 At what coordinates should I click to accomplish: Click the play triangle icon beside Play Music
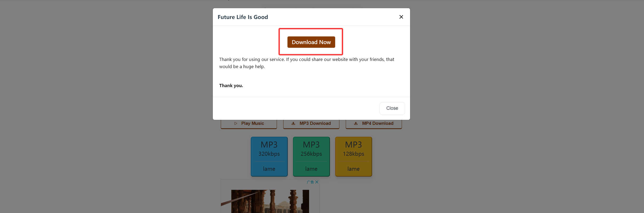(x=236, y=124)
